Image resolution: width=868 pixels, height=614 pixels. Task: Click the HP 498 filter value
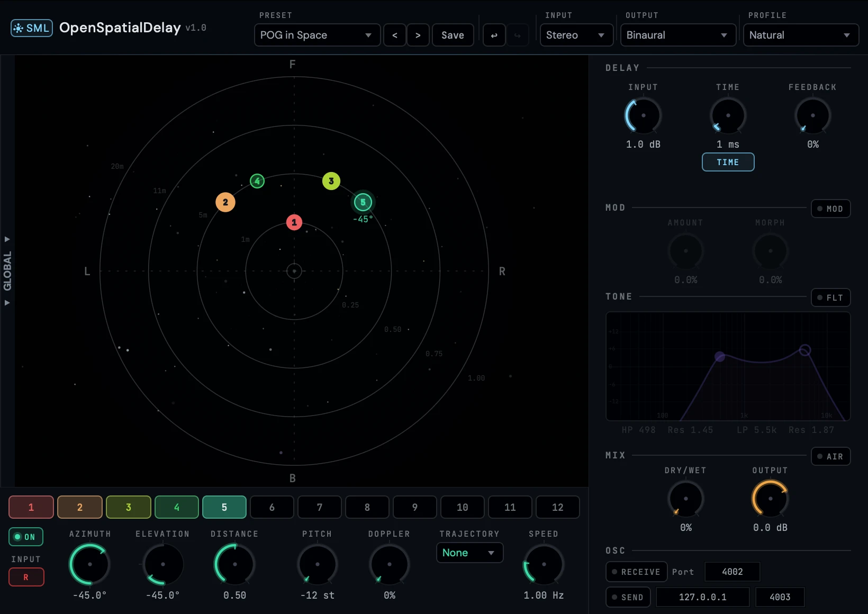pos(639,430)
